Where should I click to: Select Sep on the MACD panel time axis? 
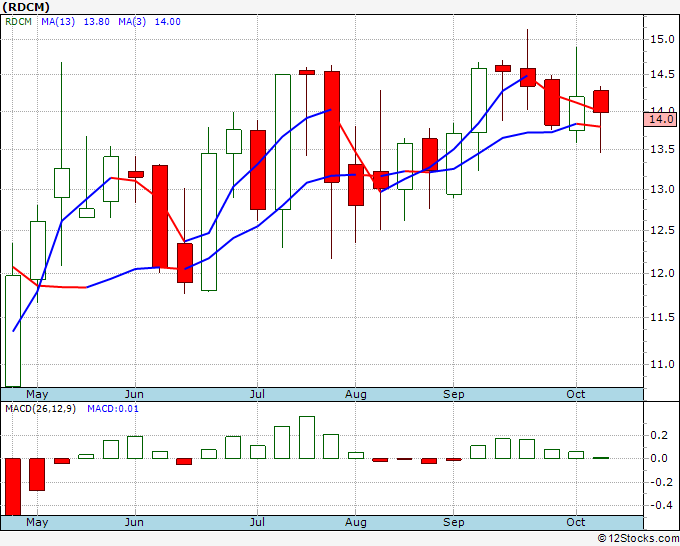coord(454,522)
